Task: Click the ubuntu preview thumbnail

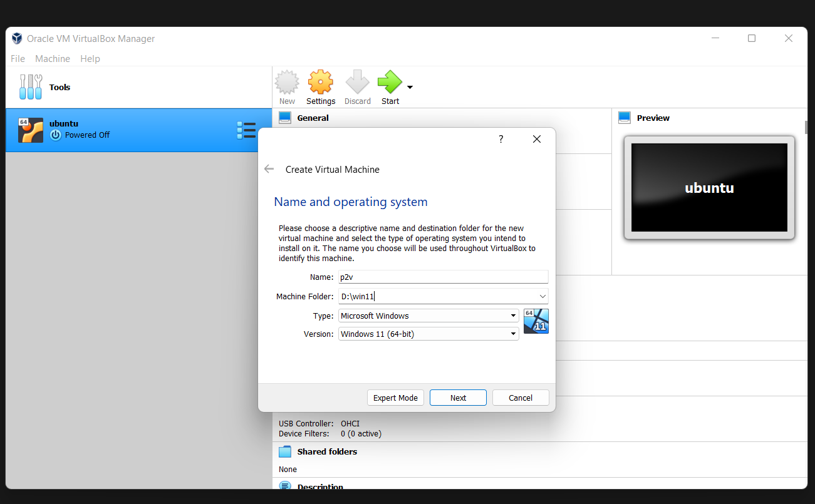Action: click(x=709, y=188)
